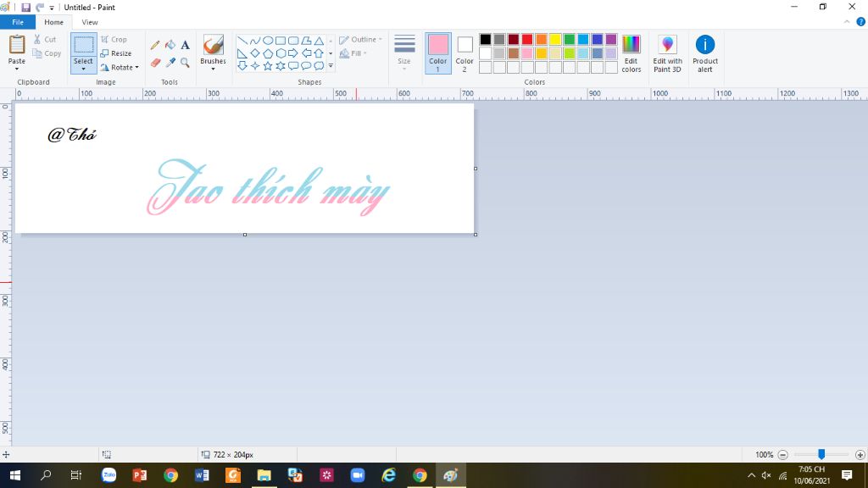Click the Paste clipboard icon
Screen dimensions: 868x488
17,45
